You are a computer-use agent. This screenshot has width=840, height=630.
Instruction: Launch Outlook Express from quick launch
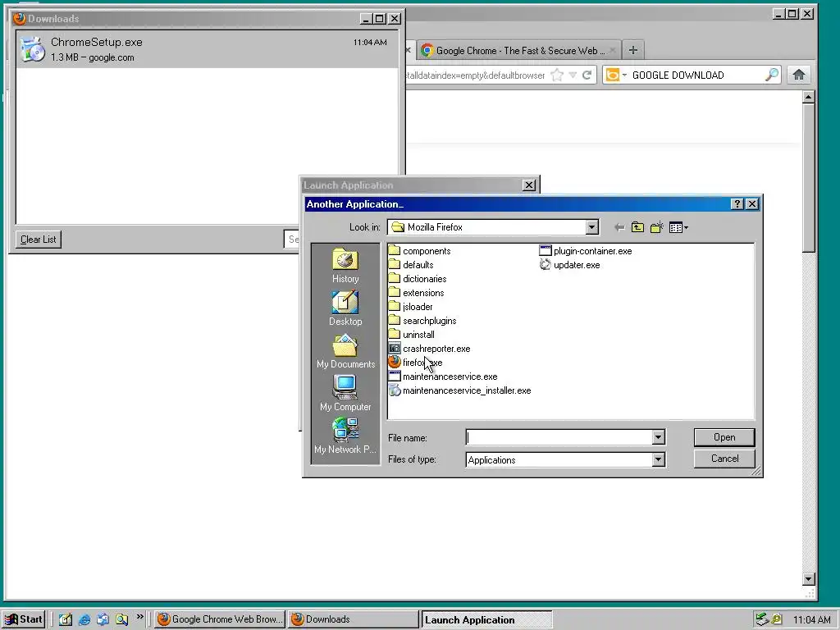click(x=103, y=619)
